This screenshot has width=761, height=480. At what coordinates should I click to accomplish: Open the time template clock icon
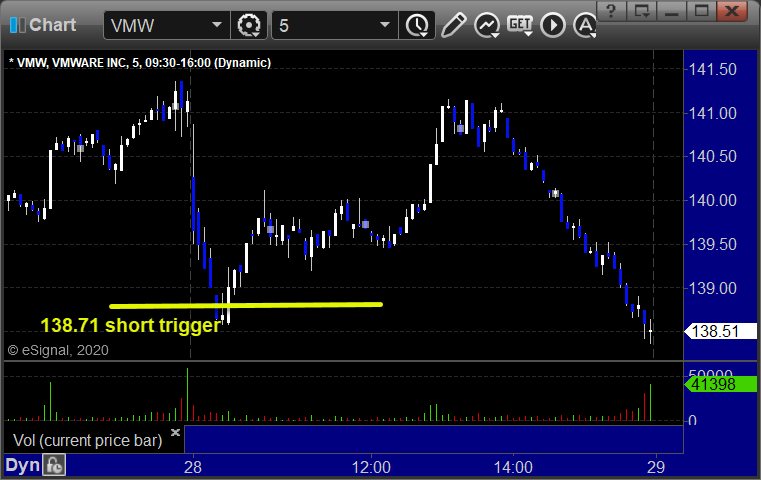417,25
